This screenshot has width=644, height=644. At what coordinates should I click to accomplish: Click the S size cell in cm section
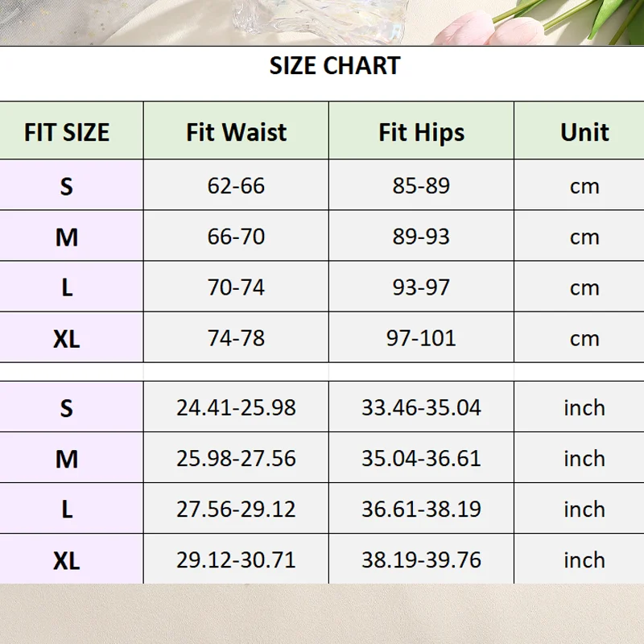[x=67, y=186]
